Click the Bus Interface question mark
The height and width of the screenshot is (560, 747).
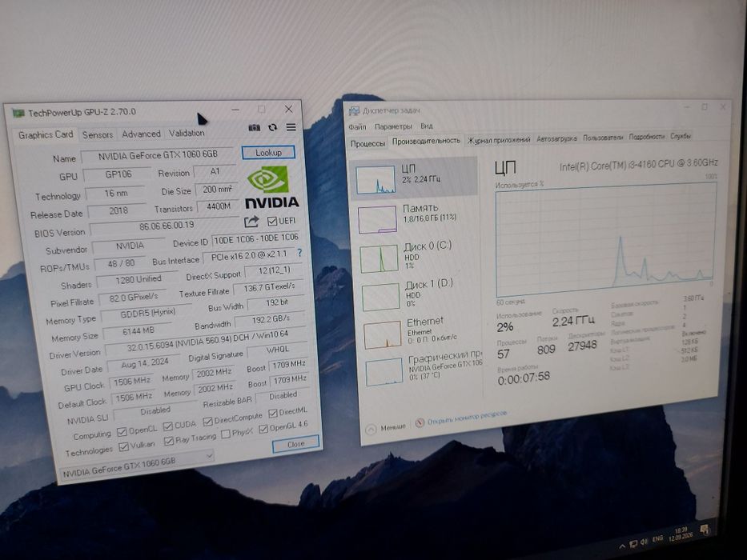pos(299,253)
